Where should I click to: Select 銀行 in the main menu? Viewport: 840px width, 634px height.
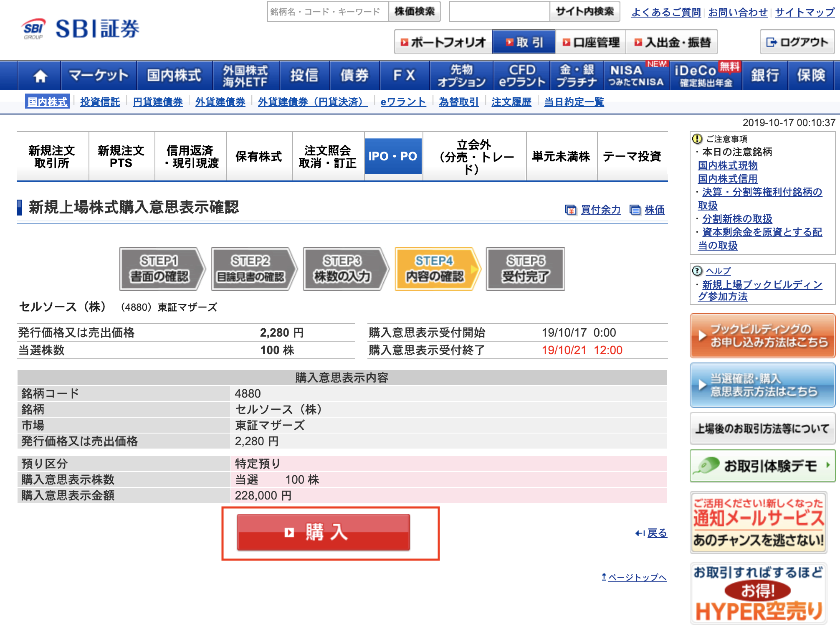(765, 76)
